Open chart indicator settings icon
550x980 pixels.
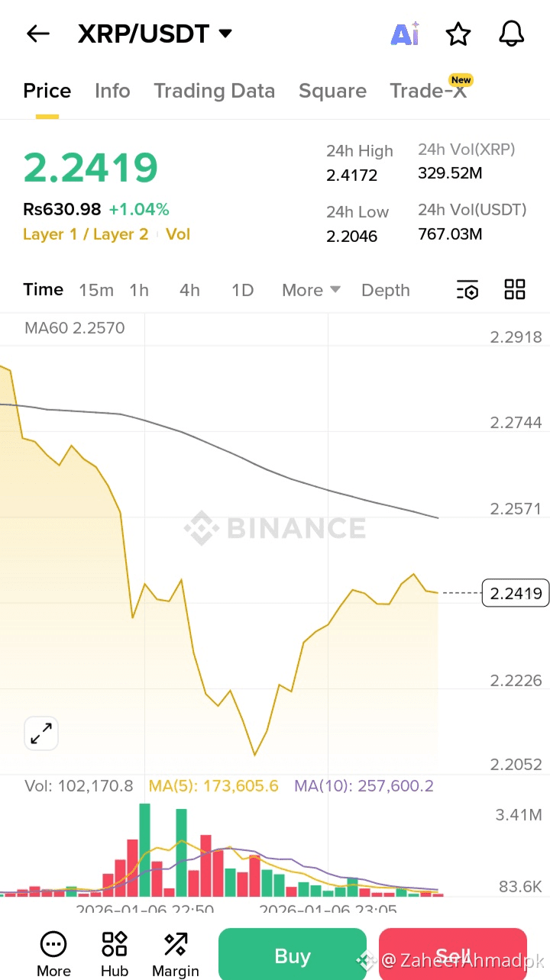pos(467,290)
